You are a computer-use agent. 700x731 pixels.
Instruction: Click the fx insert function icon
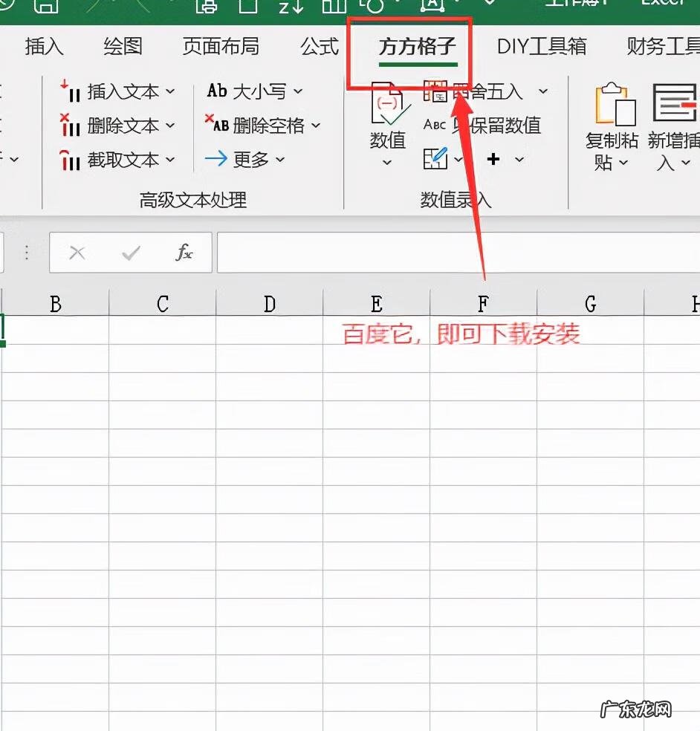tap(184, 253)
